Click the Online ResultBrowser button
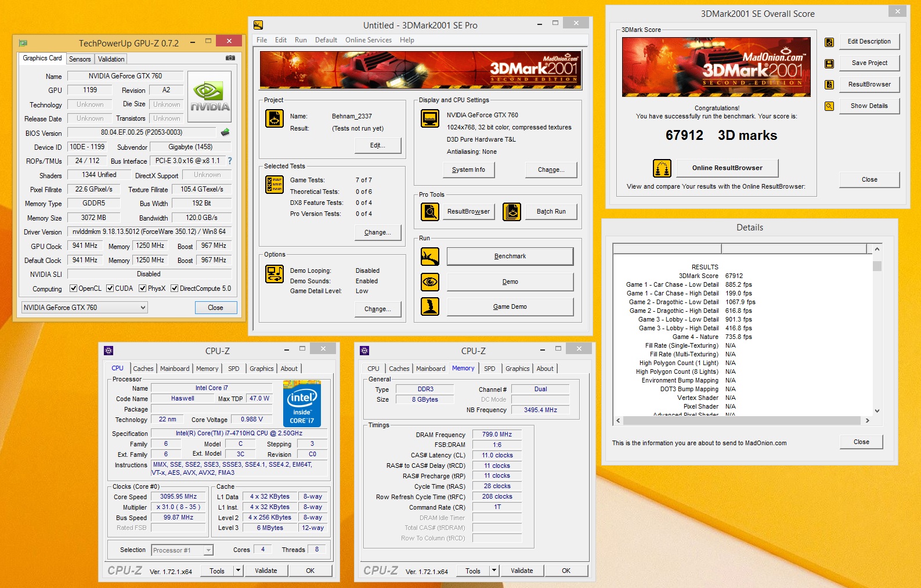This screenshot has width=921, height=588. click(727, 168)
